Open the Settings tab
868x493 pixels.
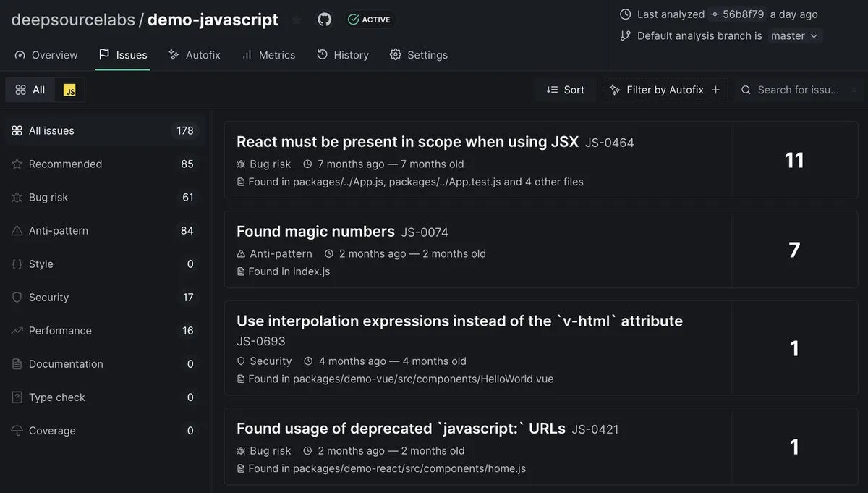point(419,55)
